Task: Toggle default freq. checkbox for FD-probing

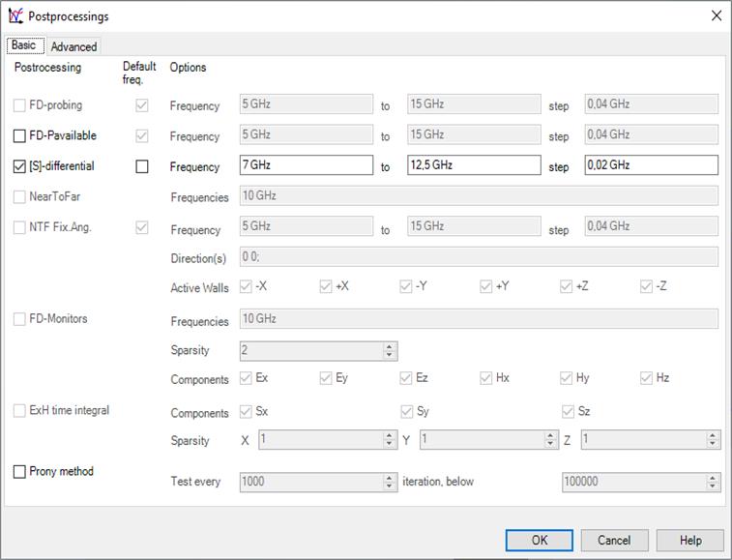Action: (142, 105)
